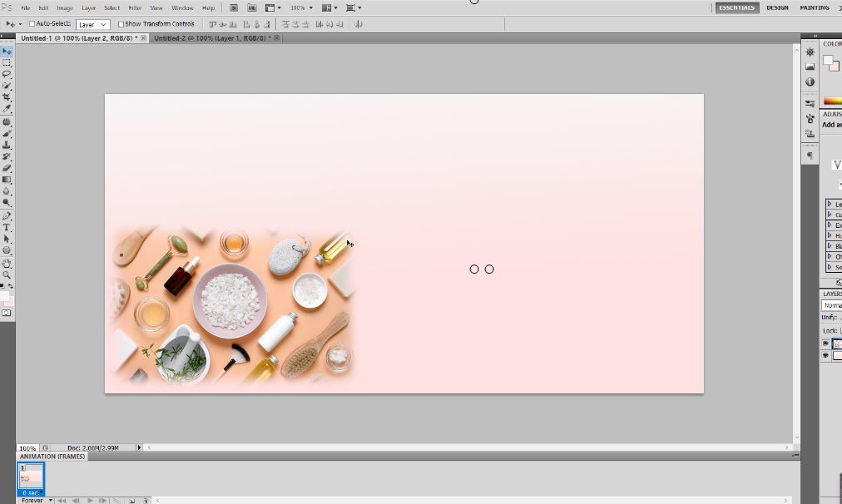Toggle visibility of the bottom layer
Viewport: 842px width, 504px height.
pos(825,355)
